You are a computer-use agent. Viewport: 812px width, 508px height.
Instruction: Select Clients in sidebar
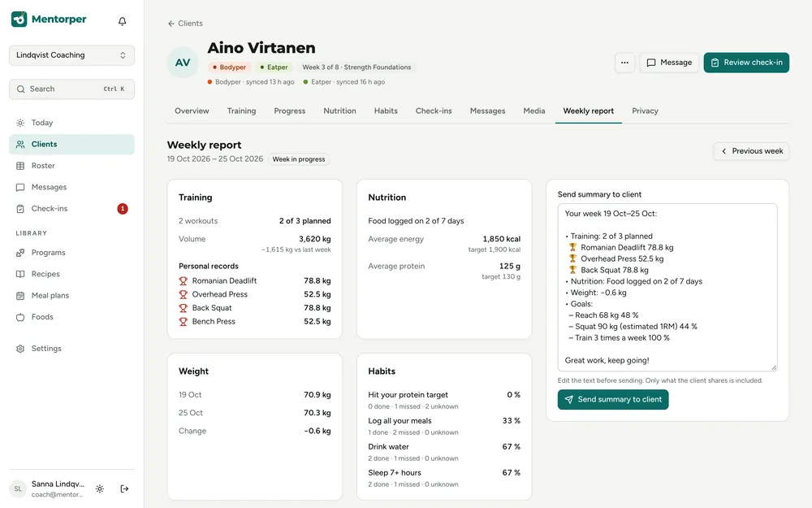pos(71,144)
